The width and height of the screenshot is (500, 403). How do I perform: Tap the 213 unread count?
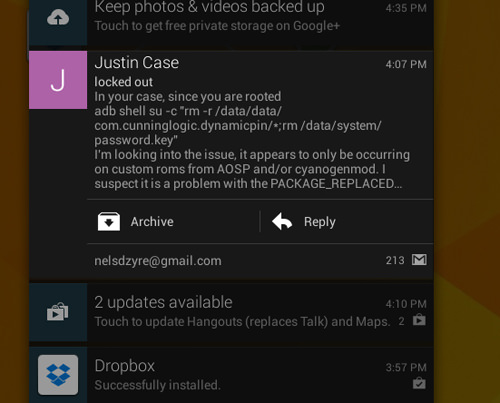(x=395, y=260)
